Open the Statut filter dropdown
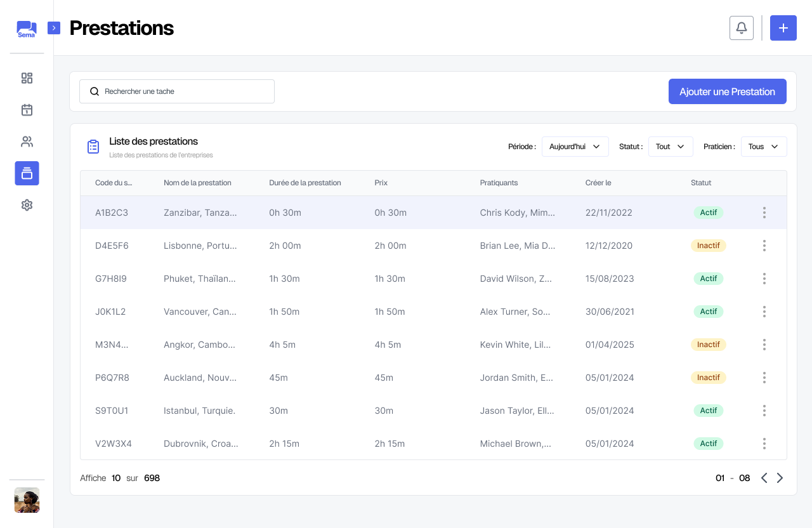This screenshot has height=528, width=812. [x=670, y=147]
